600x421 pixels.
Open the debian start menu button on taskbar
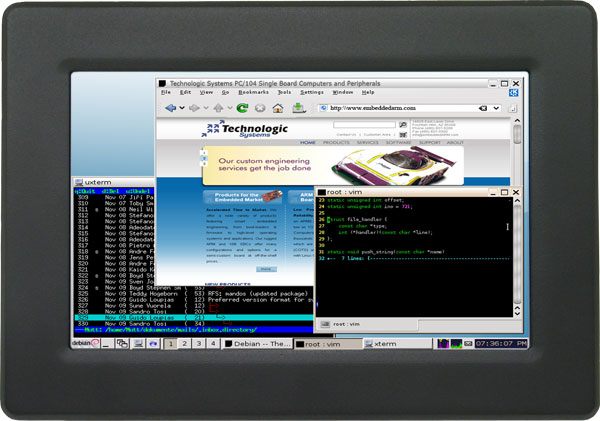point(86,343)
